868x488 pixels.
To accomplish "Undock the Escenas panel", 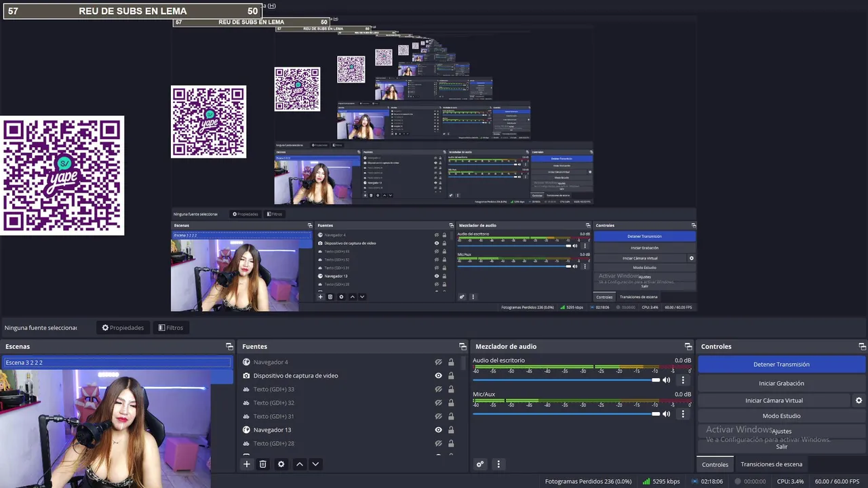I will coord(229,346).
